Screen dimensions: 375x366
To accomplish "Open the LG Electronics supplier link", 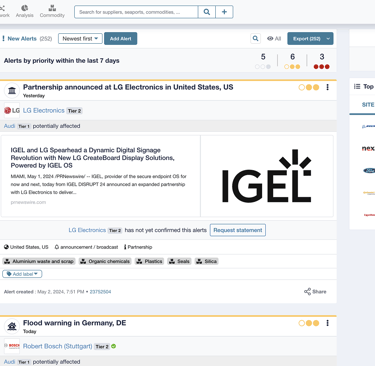I will coord(44,111).
